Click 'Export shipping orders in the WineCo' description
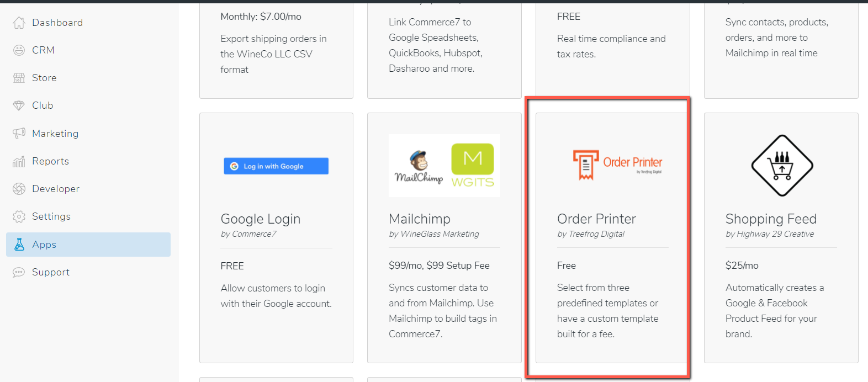Image resolution: width=868 pixels, height=382 pixels. [274, 54]
